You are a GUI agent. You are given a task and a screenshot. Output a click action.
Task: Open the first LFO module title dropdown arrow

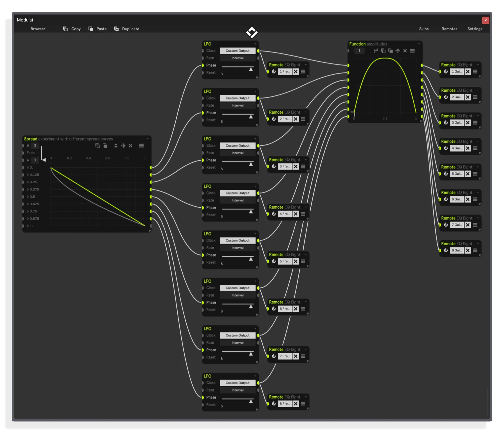pos(255,44)
